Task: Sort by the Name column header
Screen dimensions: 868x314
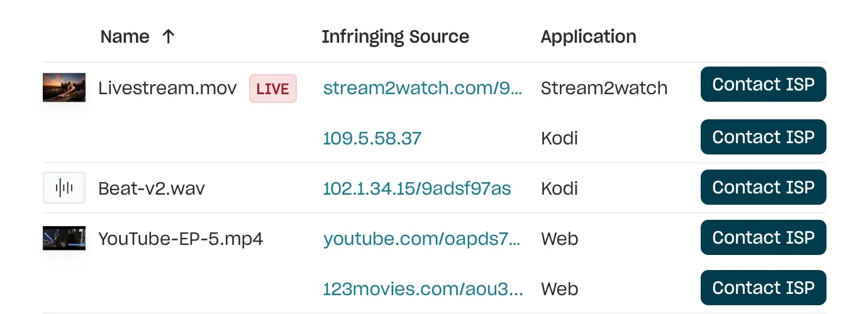Action: pyautogui.click(x=125, y=36)
